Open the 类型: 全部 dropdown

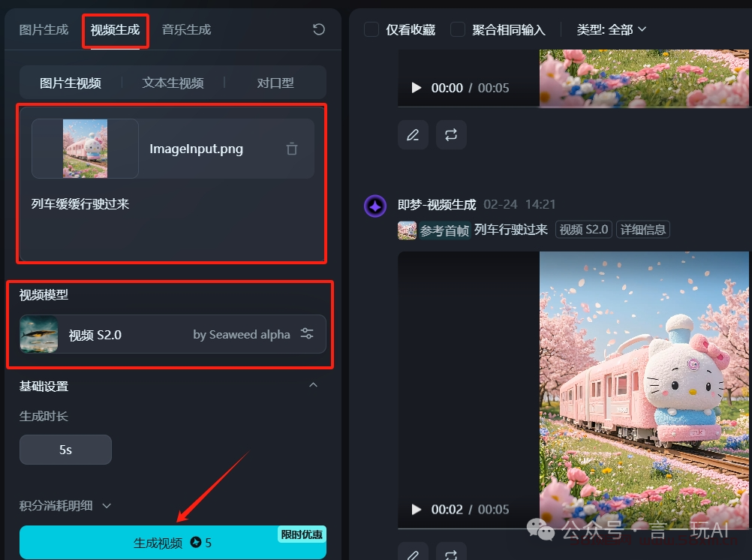click(x=612, y=30)
